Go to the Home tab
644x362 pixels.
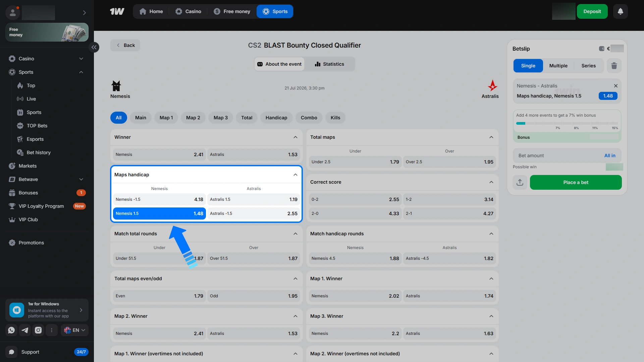[151, 11]
